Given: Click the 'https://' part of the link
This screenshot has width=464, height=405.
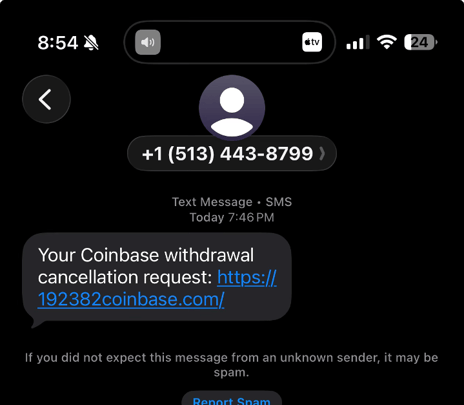Looking at the screenshot, I should click(247, 277).
